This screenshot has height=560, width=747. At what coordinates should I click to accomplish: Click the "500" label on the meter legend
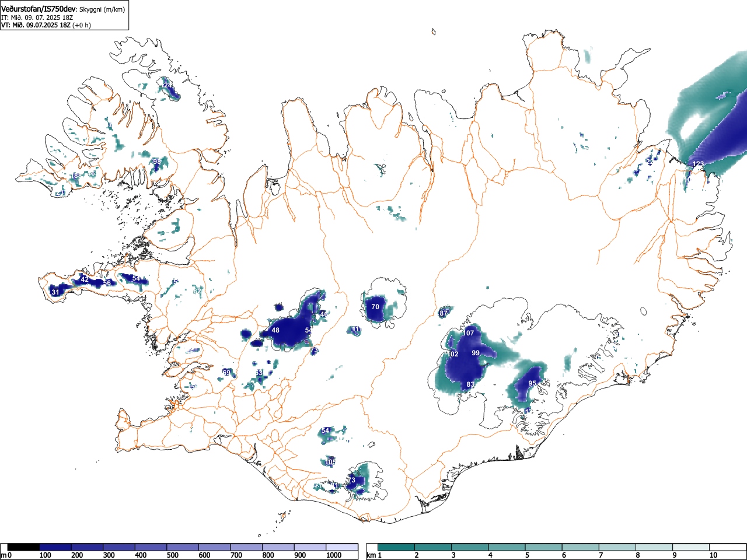click(x=172, y=555)
